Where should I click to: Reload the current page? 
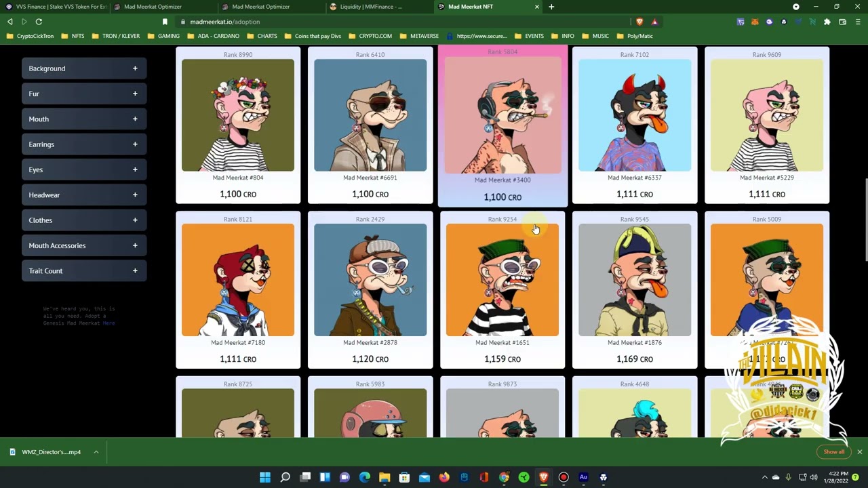39,22
